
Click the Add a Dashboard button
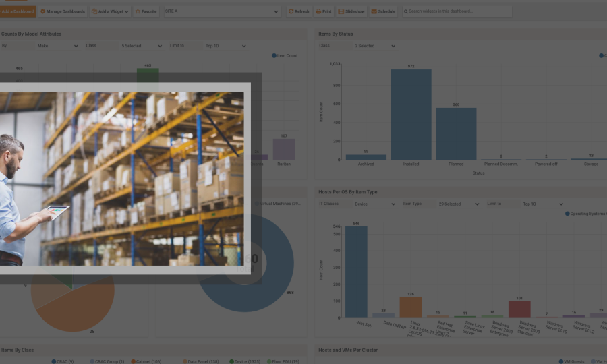18,11
